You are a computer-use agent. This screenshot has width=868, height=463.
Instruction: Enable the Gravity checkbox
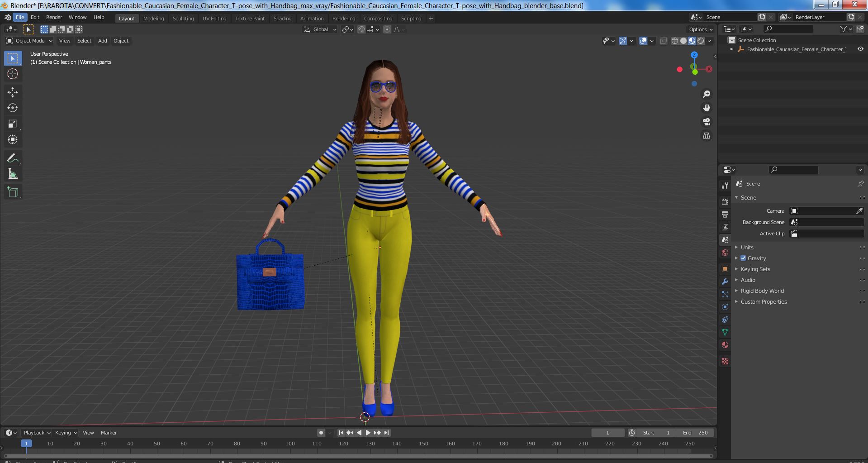tap(743, 258)
